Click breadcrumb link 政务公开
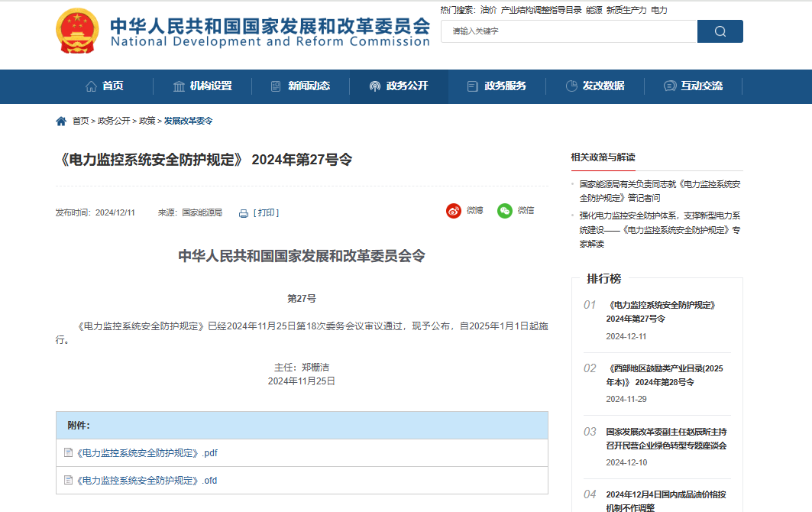Image resolution: width=812 pixels, height=512 pixels. click(114, 121)
